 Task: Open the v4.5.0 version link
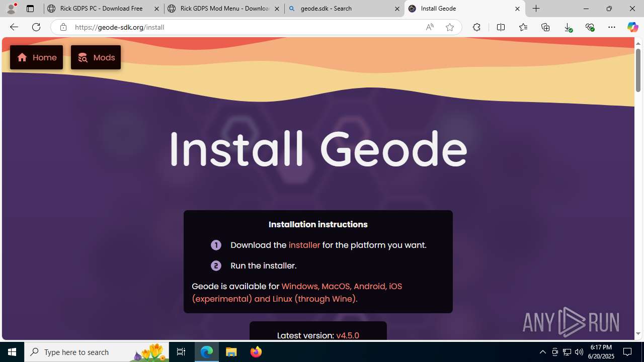pos(348,335)
